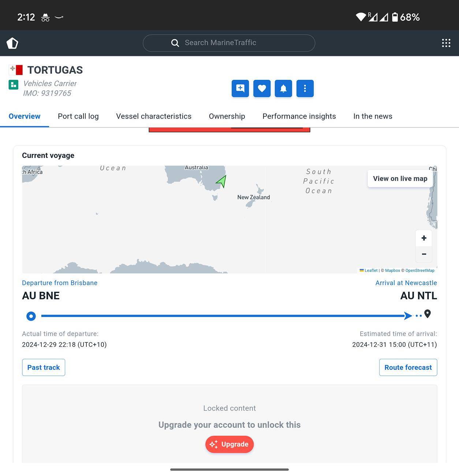Image resolution: width=459 pixels, height=476 pixels.
Task: Open the Performance insights tab
Action: coord(299,116)
